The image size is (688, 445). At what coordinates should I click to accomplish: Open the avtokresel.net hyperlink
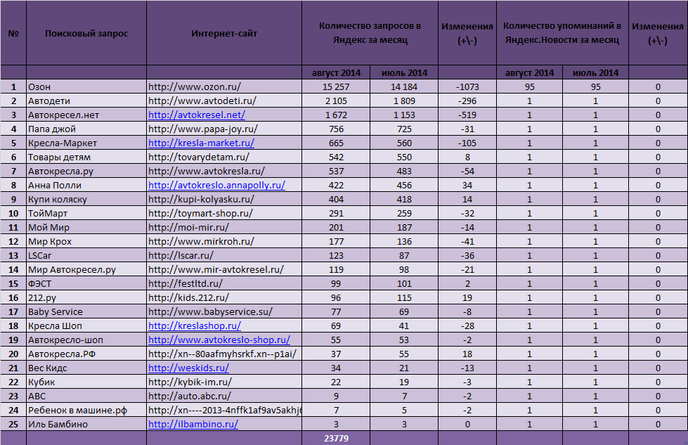click(x=195, y=115)
